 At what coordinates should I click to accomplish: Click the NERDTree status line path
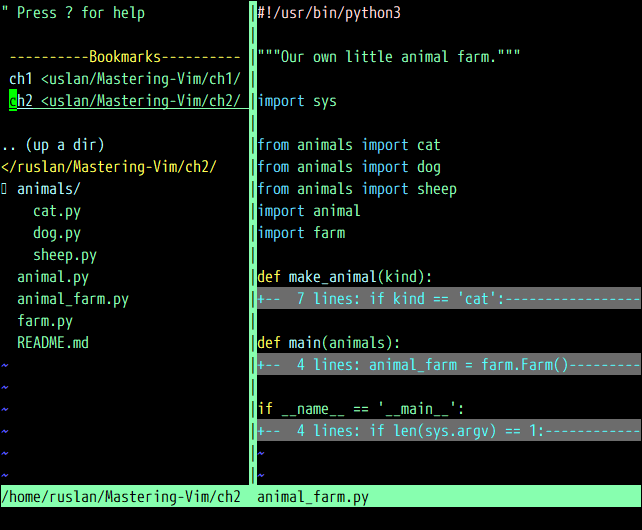tap(121, 496)
